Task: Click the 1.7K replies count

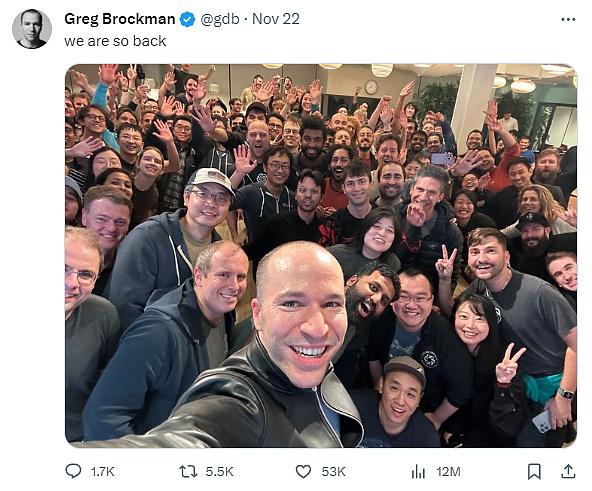Action: (x=102, y=472)
